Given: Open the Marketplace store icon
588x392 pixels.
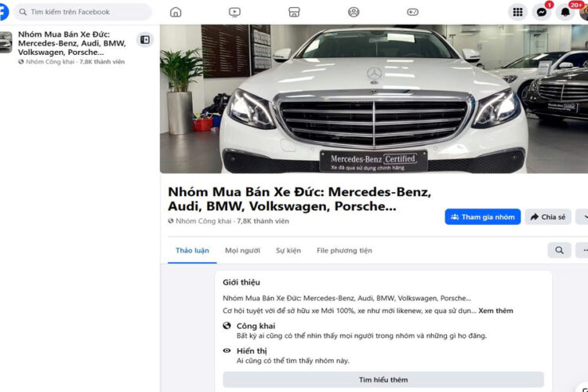Looking at the screenshot, I should point(294,12).
